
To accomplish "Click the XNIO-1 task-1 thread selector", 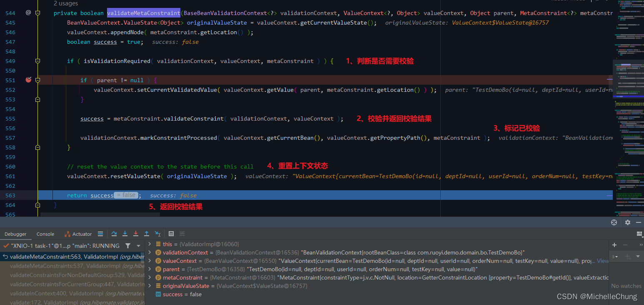I will (65, 246).
